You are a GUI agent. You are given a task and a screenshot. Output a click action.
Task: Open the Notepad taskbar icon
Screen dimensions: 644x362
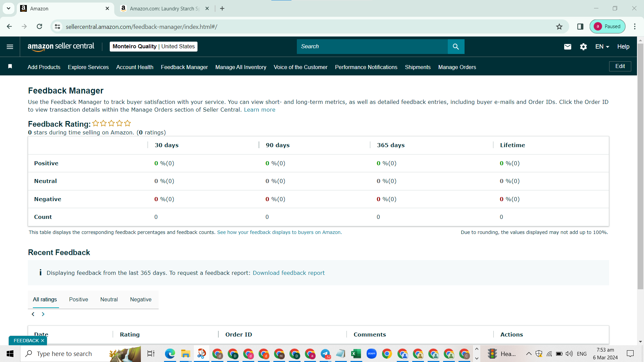(x=341, y=354)
